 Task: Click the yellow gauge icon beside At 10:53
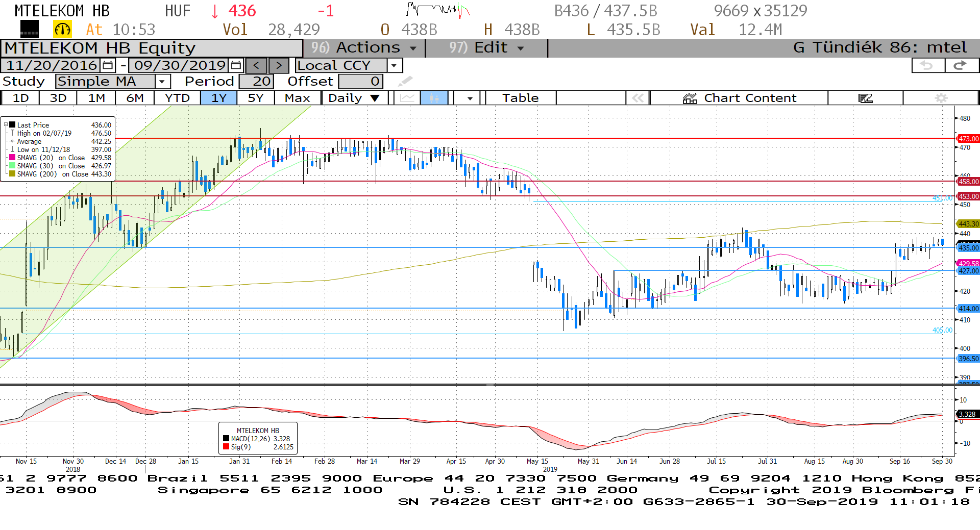[x=62, y=30]
